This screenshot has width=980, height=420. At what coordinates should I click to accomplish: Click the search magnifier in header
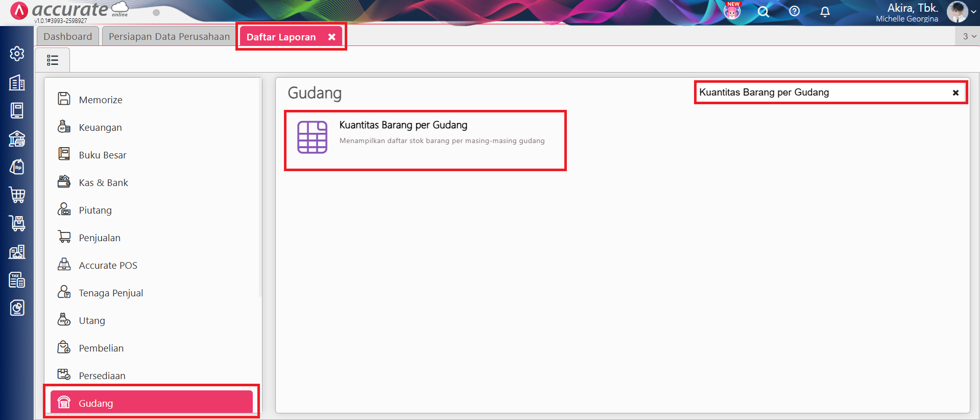[763, 12]
